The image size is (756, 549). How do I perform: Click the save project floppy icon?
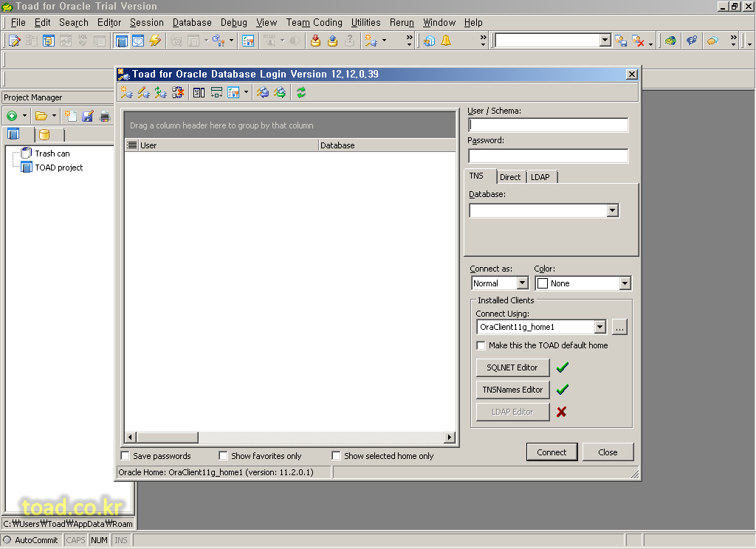(x=88, y=116)
